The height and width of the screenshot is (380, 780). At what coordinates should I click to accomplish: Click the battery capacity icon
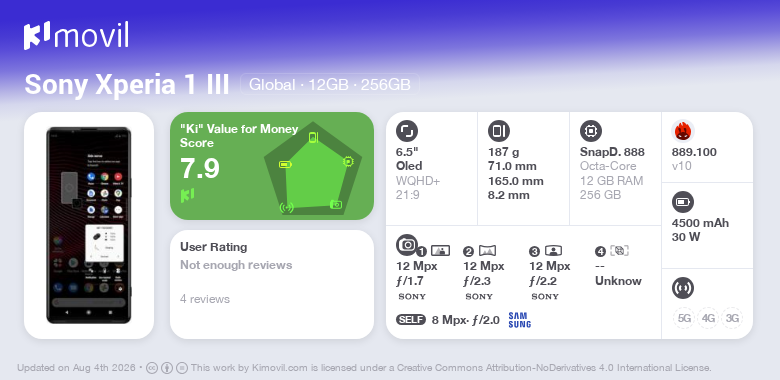point(683,202)
